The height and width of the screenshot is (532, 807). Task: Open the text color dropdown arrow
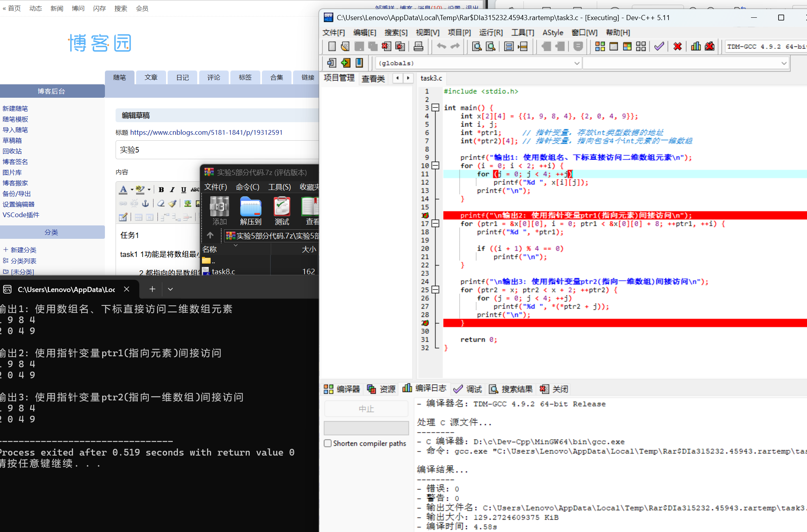click(132, 190)
